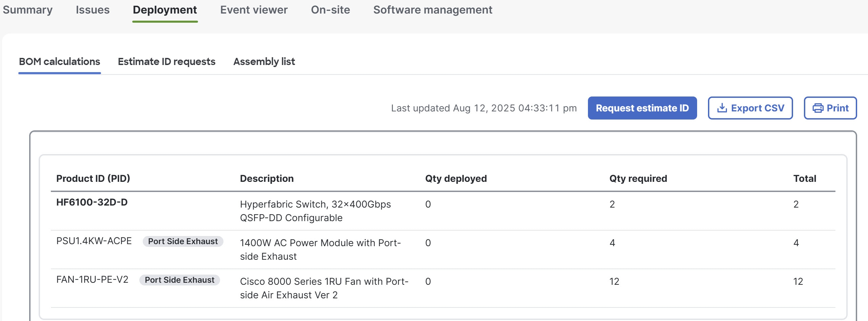Select the PSU1.4KW-ACPE product ID
Image resolution: width=868 pixels, height=321 pixels.
94,241
